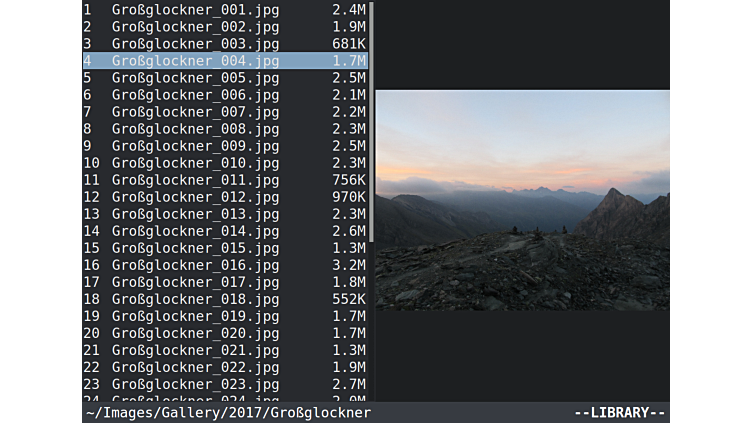Viewport: 752px width, 423px height.
Task: Select Großglockner_012.jpg with size 970K
Action: [195, 197]
